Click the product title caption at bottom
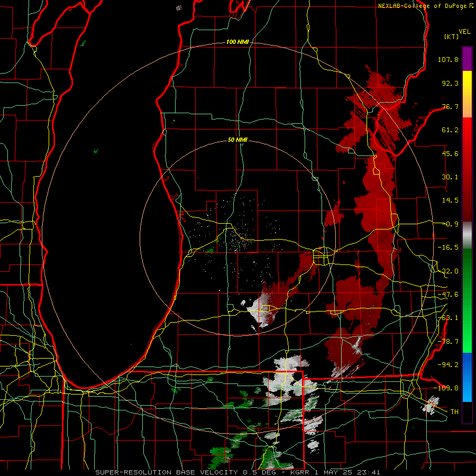Viewport: 476px width, 476px height. click(237, 472)
